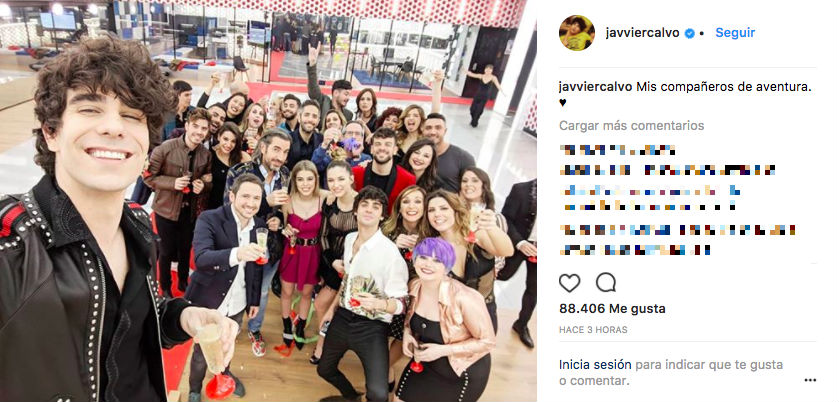Viewport: 839px width, 402px height.
Task: Click the blue verified badge
Action: (x=690, y=33)
